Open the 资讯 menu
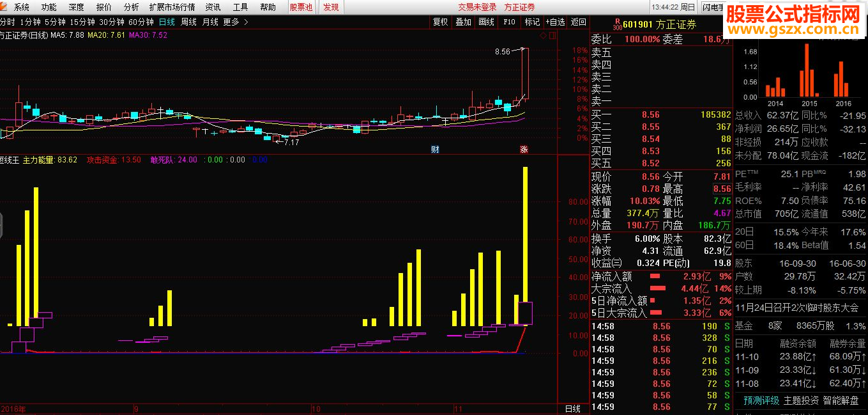This screenshot has width=868, height=415. [213, 7]
